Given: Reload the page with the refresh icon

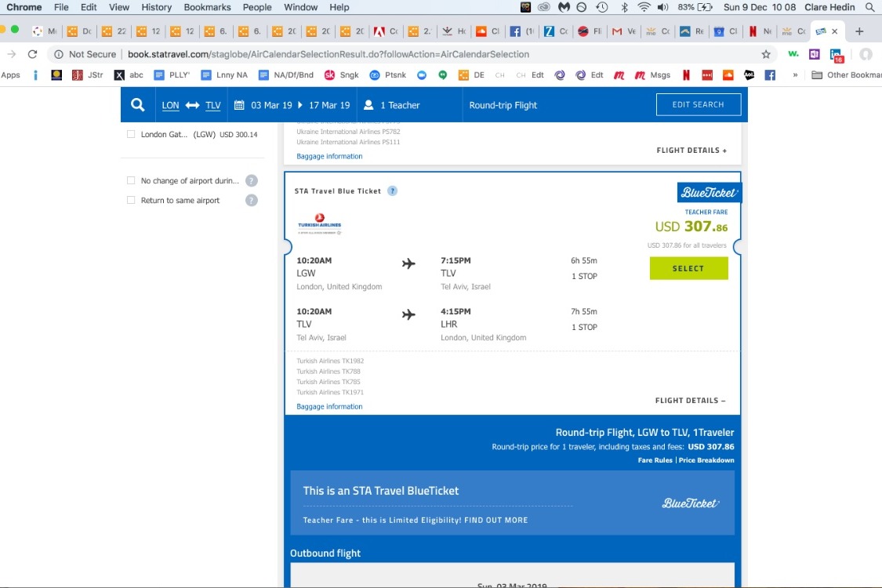Looking at the screenshot, I should pos(33,54).
